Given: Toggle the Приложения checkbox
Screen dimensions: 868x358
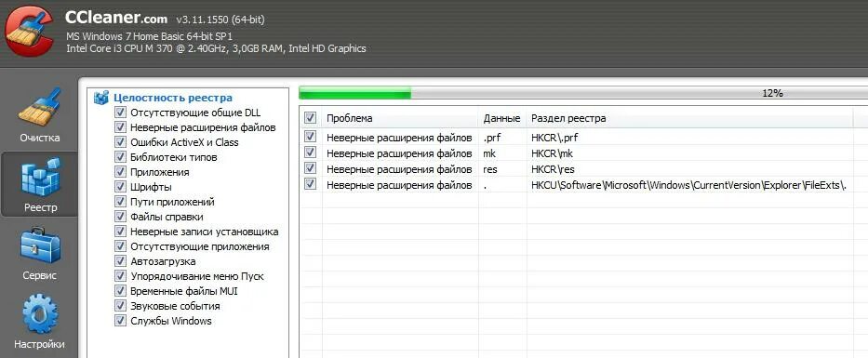Looking at the screenshot, I should [x=120, y=172].
